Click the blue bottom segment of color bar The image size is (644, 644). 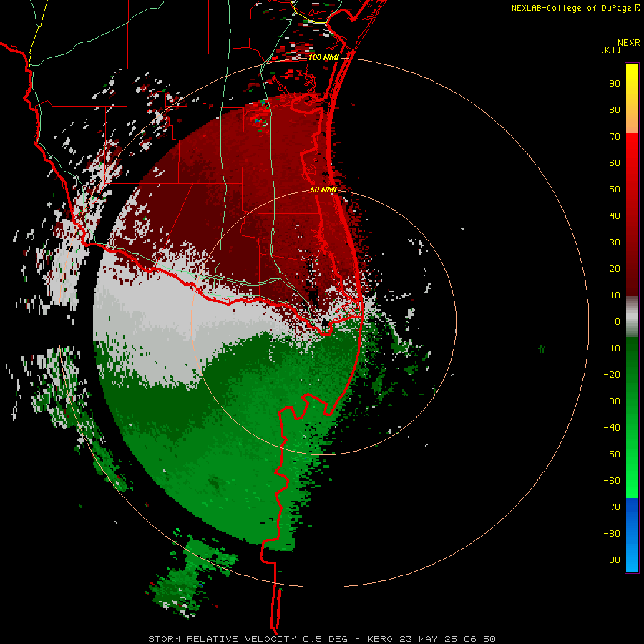632,535
